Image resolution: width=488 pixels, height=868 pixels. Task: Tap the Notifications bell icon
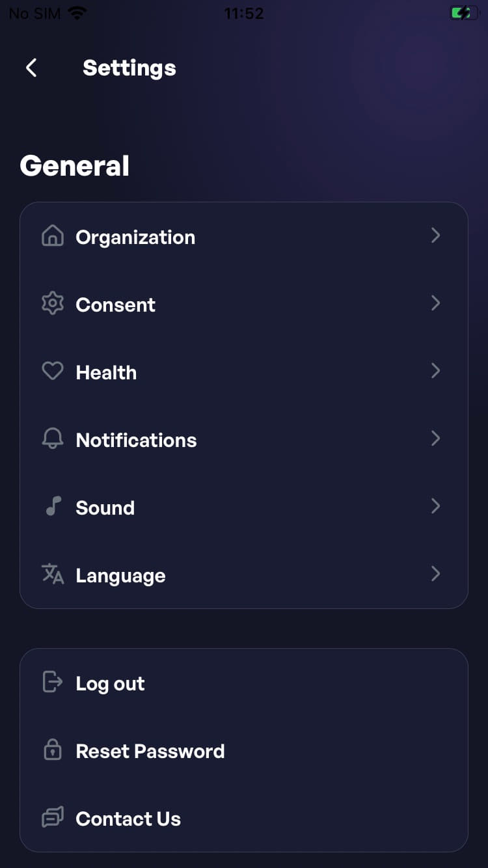(53, 439)
